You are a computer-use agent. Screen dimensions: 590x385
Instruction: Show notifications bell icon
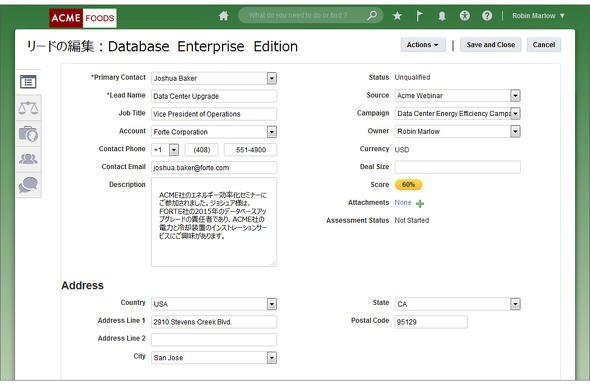(442, 16)
